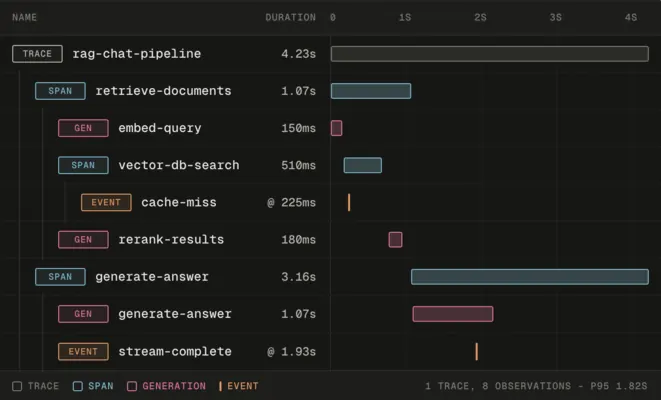The width and height of the screenshot is (661, 400).
Task: Select the generate-answer name in the 3.16s row
Action: point(152,277)
